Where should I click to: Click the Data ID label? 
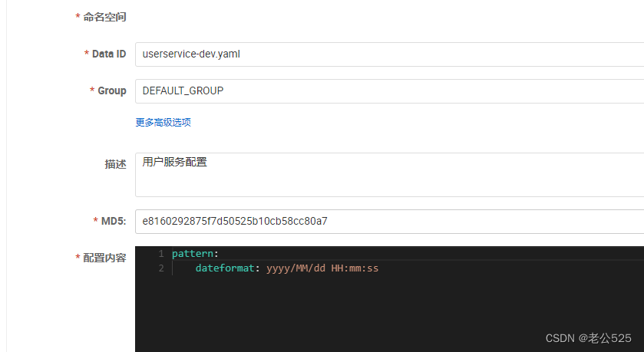pyautogui.click(x=109, y=54)
